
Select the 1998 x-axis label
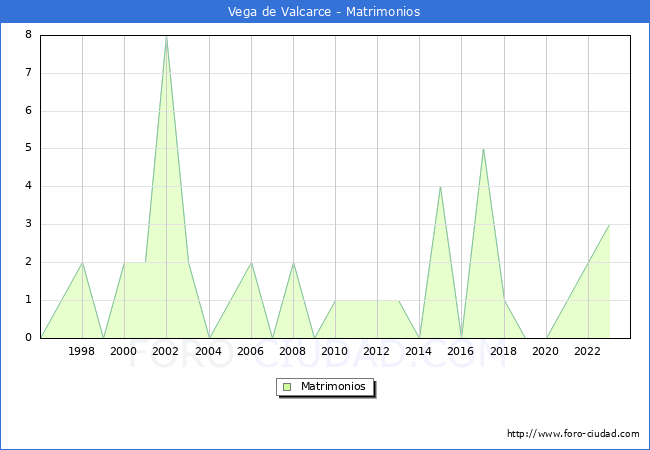(x=82, y=351)
